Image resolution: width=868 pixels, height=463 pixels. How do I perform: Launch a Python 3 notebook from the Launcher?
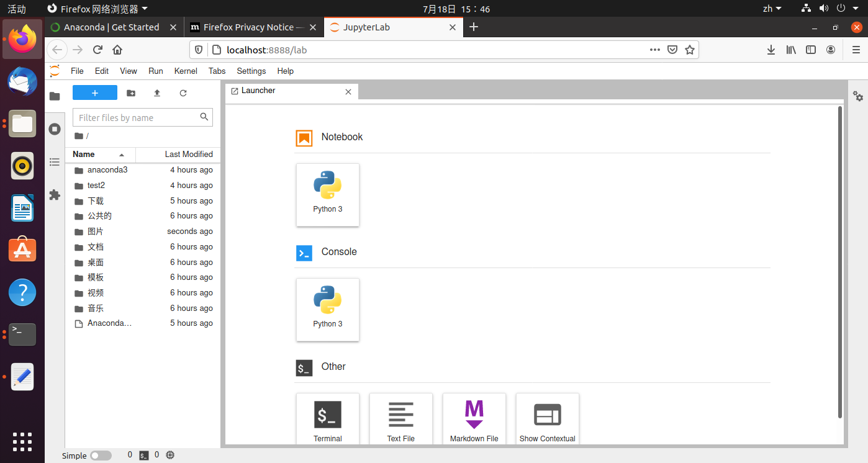click(x=327, y=195)
